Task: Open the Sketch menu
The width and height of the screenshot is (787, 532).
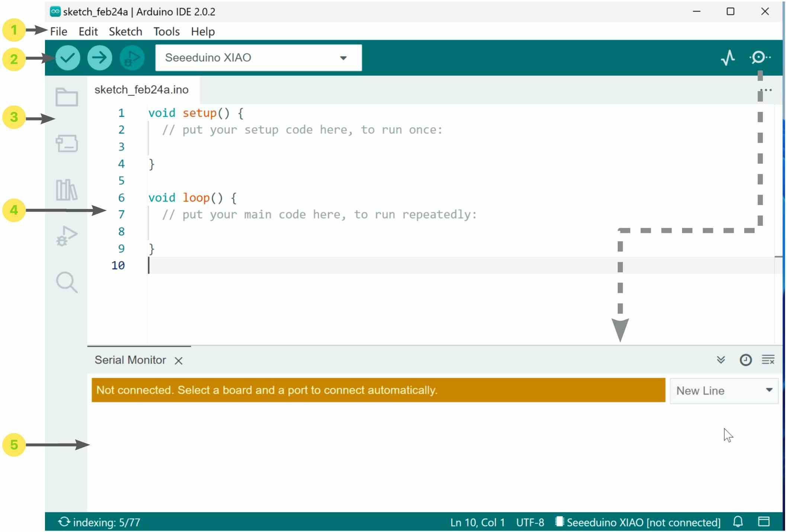Action: (x=125, y=32)
